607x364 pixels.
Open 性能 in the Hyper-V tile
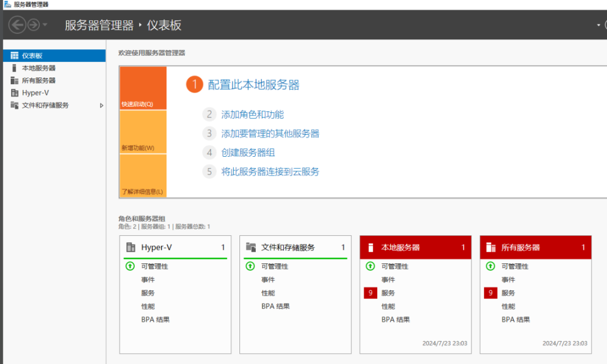coord(148,306)
